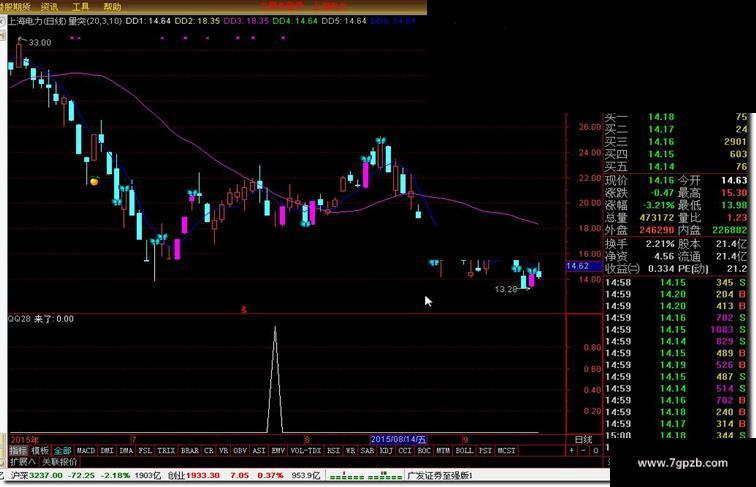Switch to the MTM indicator
Screen dimensions: 756x487
[443, 450]
